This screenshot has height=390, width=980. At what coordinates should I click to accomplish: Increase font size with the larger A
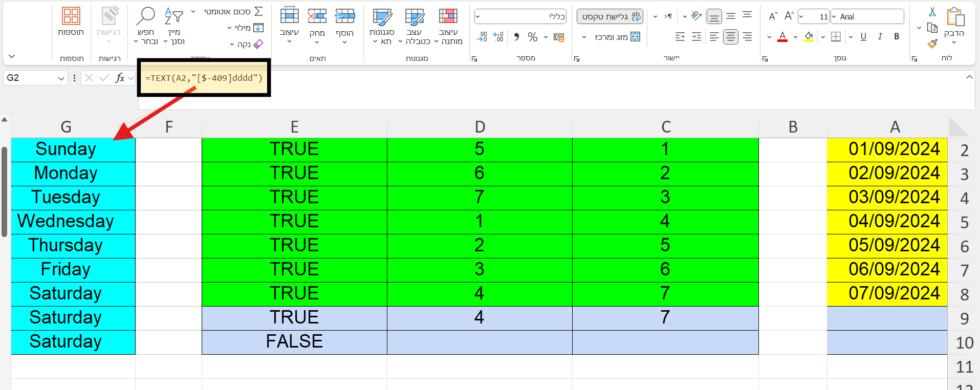[x=789, y=16]
